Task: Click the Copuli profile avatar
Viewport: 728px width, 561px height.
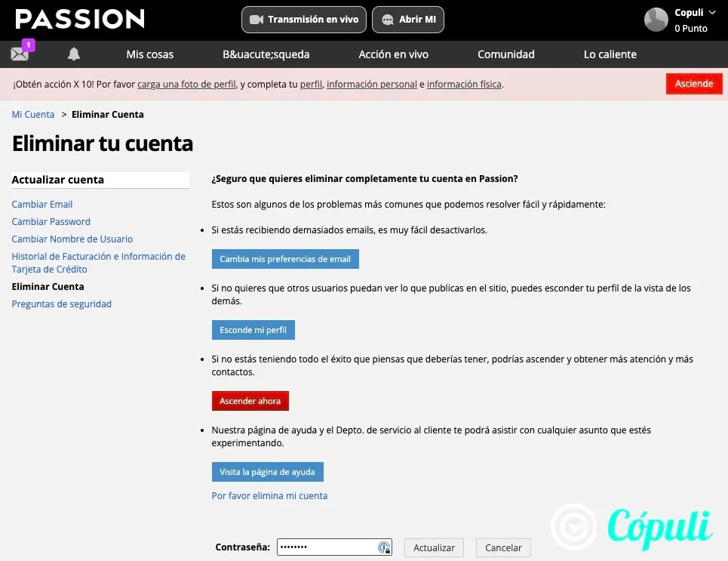Action: 656,20
